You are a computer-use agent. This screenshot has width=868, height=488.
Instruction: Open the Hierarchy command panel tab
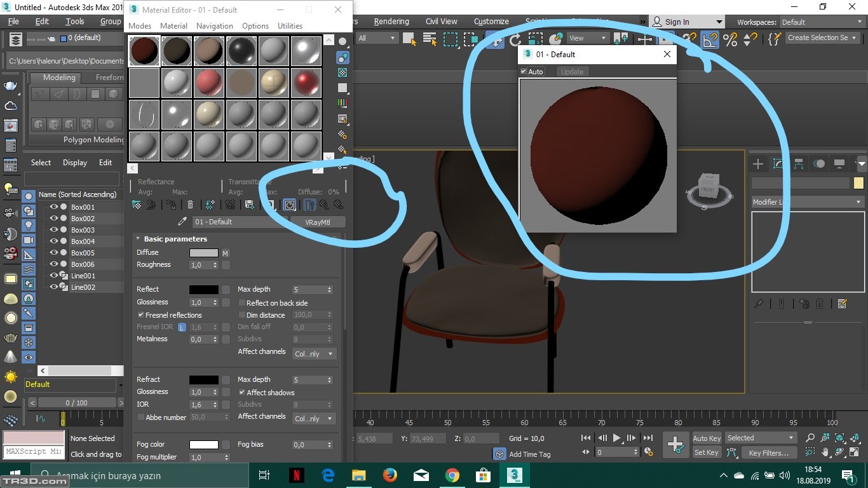point(799,164)
